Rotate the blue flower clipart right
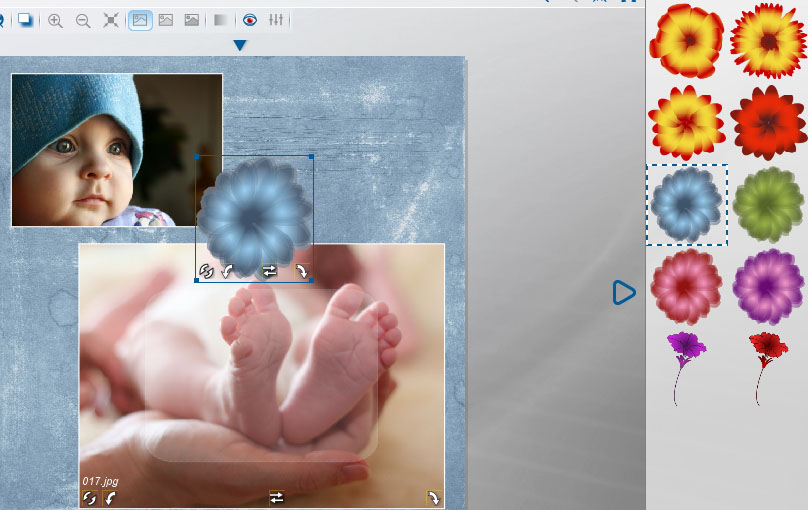The image size is (812, 510). click(302, 271)
